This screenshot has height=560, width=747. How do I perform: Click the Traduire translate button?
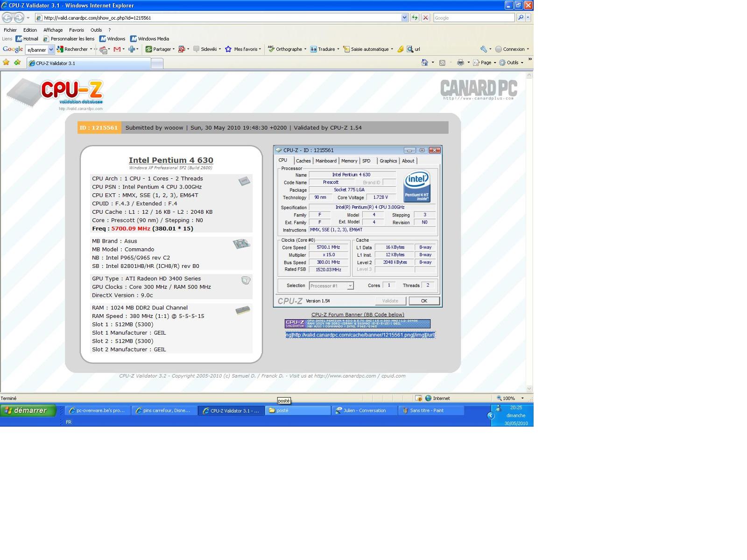pyautogui.click(x=324, y=49)
